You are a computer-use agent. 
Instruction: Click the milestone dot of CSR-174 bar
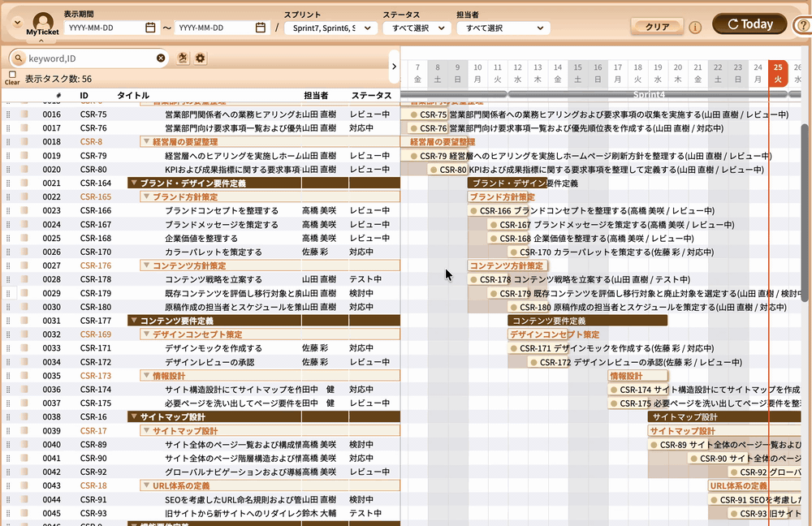point(614,390)
